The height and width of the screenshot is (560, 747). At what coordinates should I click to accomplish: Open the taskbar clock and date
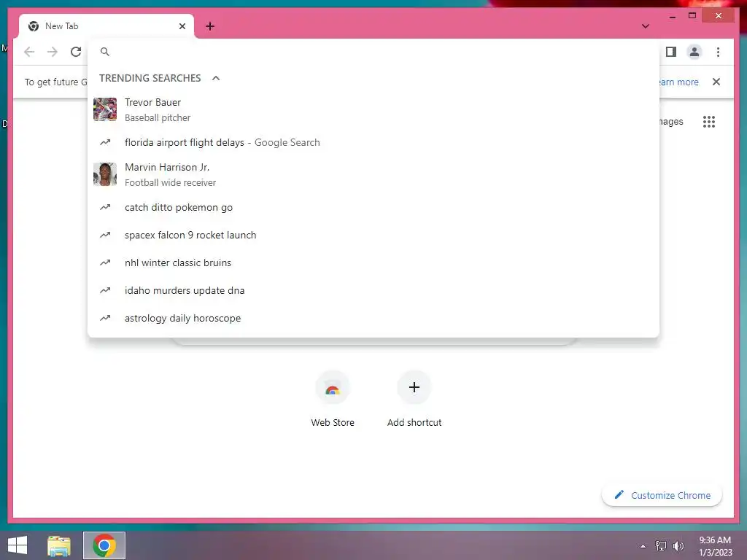[715, 546]
